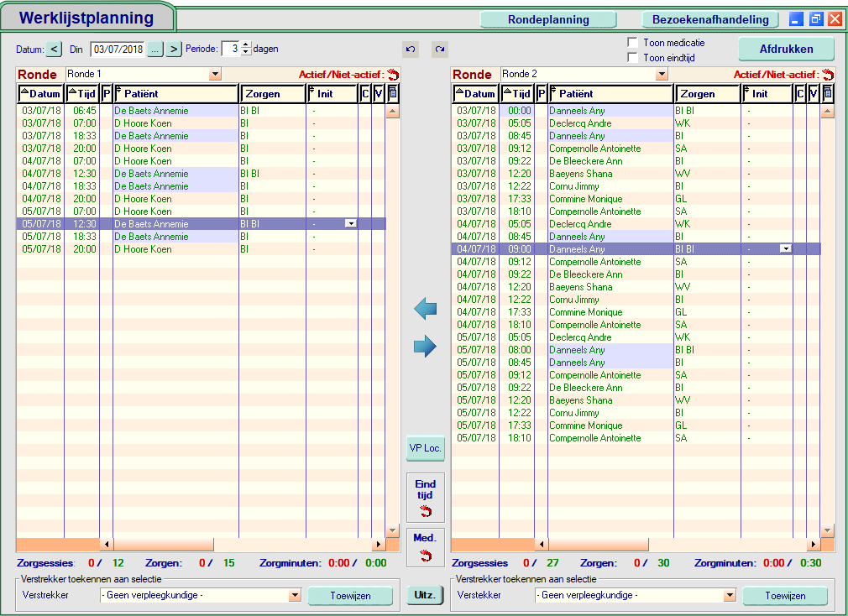Click right Toewijzen button
The image size is (848, 616).
click(785, 596)
